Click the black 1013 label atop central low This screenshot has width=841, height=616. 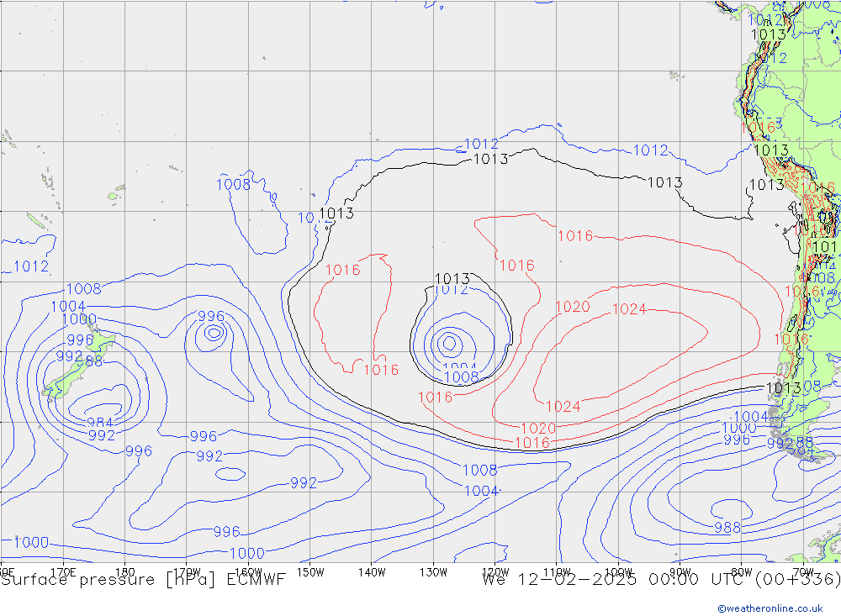pos(452,279)
